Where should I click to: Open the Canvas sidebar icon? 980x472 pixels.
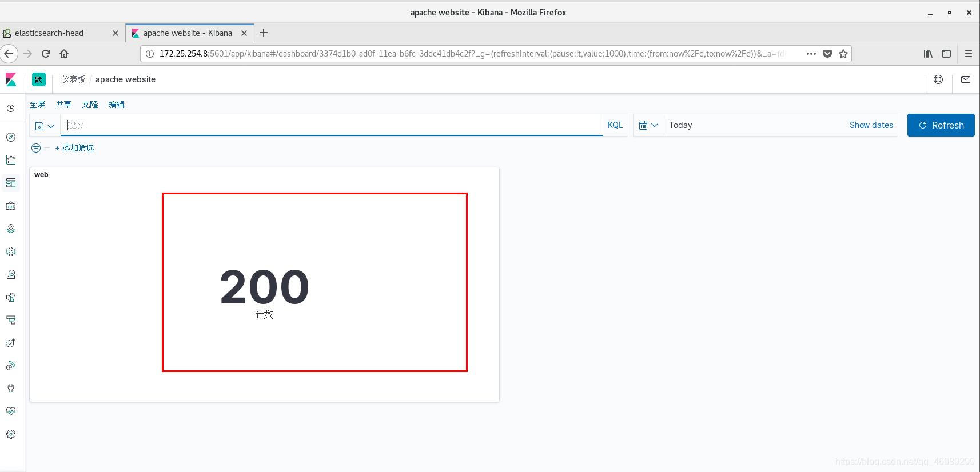(x=11, y=206)
